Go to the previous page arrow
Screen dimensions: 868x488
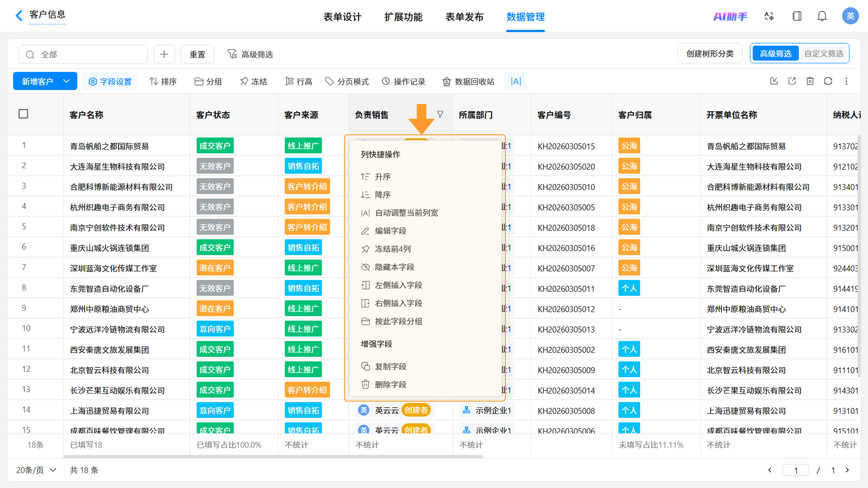(770, 470)
